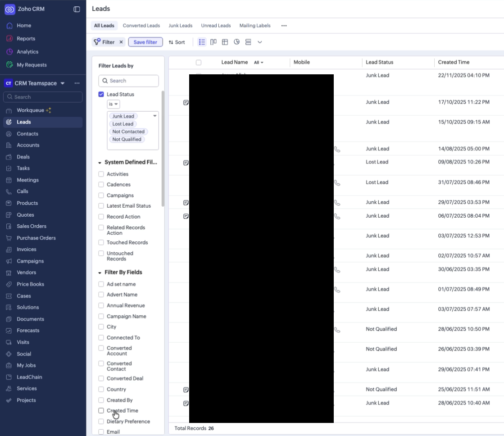This screenshot has width=504, height=436.
Task: Click the Filter button
Action: click(104, 42)
